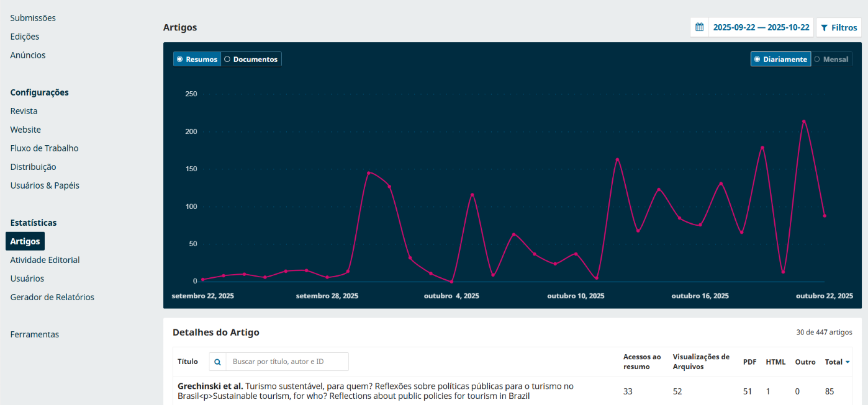Go to Edições in the sidebar

(25, 37)
